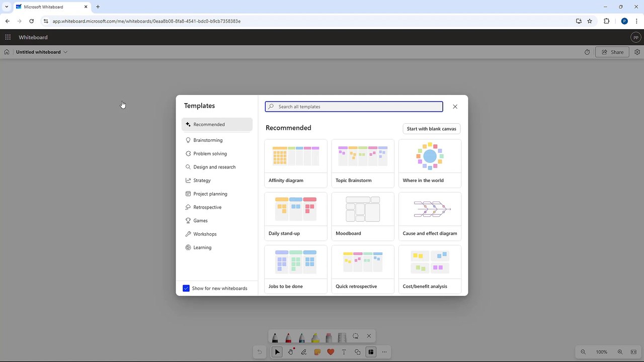Select the Learning category
The image size is (644, 362).
(x=217, y=247)
